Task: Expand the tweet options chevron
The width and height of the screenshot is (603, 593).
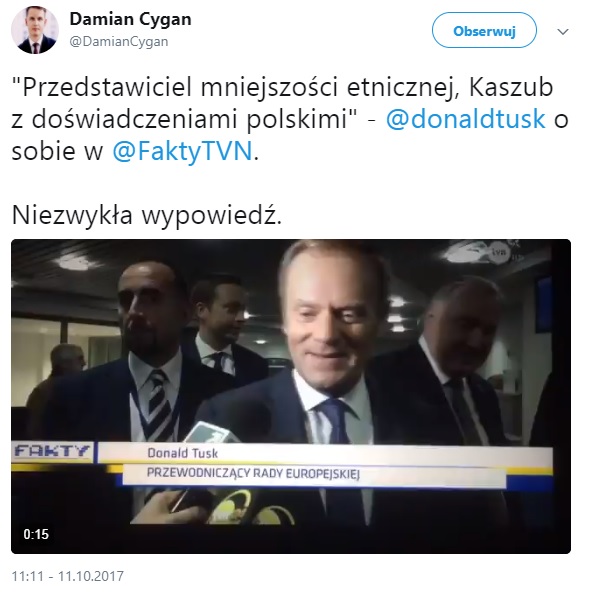Action: pyautogui.click(x=563, y=31)
